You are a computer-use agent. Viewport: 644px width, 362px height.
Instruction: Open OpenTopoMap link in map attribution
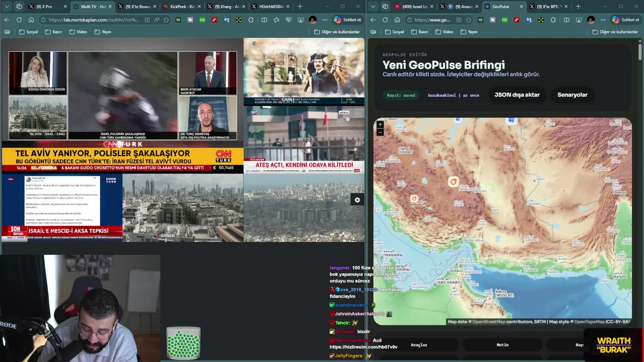click(x=590, y=322)
